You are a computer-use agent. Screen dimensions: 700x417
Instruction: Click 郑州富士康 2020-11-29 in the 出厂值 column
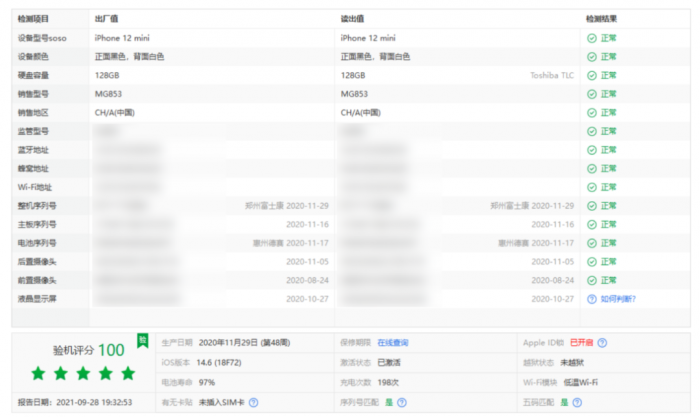287,206
